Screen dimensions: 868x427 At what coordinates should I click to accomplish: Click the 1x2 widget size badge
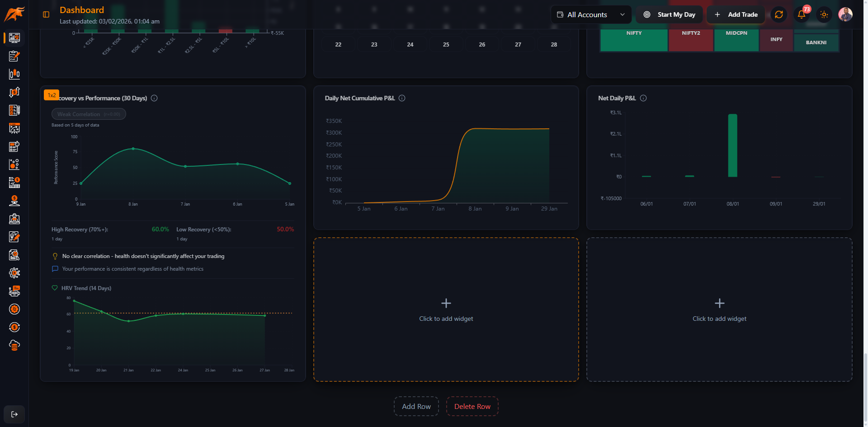pos(52,95)
